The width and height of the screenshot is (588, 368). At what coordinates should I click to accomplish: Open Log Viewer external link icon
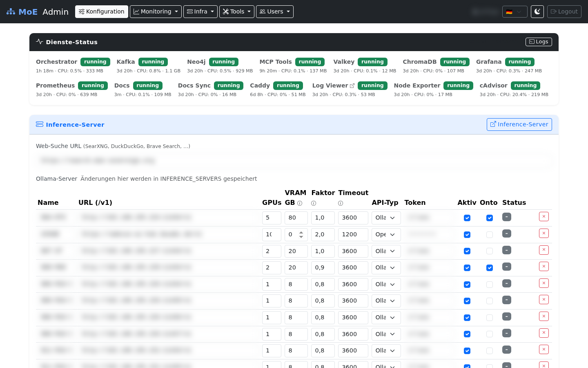click(x=352, y=86)
